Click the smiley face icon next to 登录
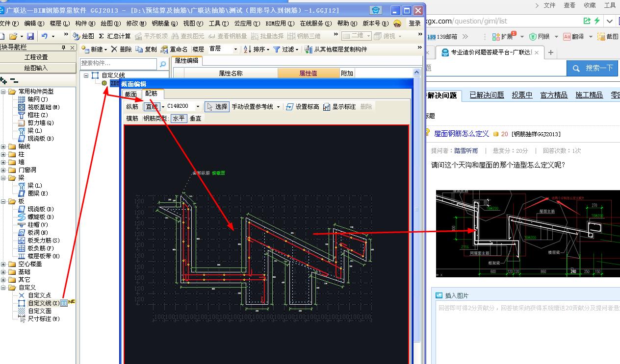This screenshot has width=620, height=364. point(397,23)
